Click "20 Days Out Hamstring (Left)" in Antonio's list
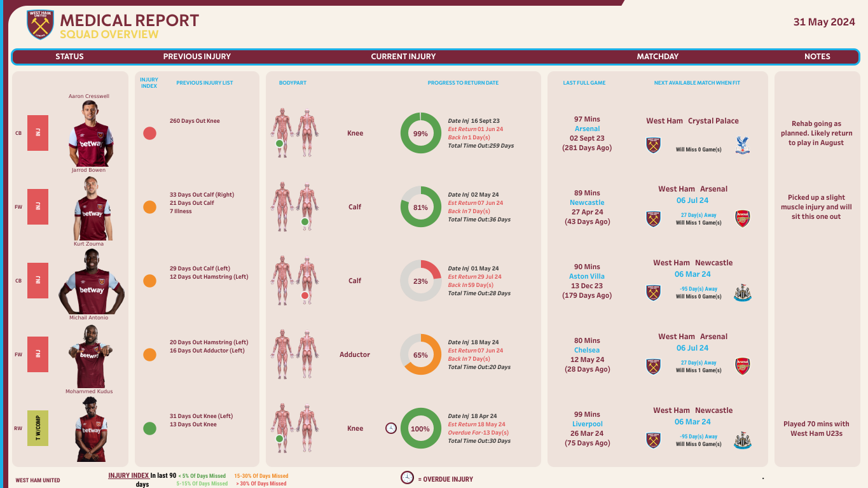 (209, 342)
